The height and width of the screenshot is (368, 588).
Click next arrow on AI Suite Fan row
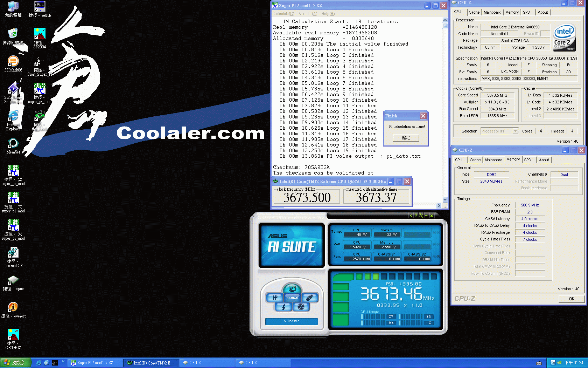pos(438,257)
